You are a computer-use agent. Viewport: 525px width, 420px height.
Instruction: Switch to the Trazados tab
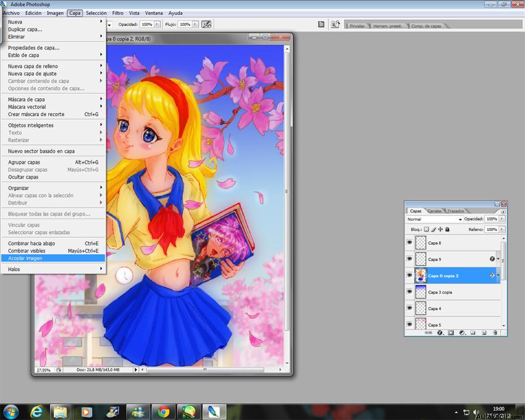coord(456,211)
